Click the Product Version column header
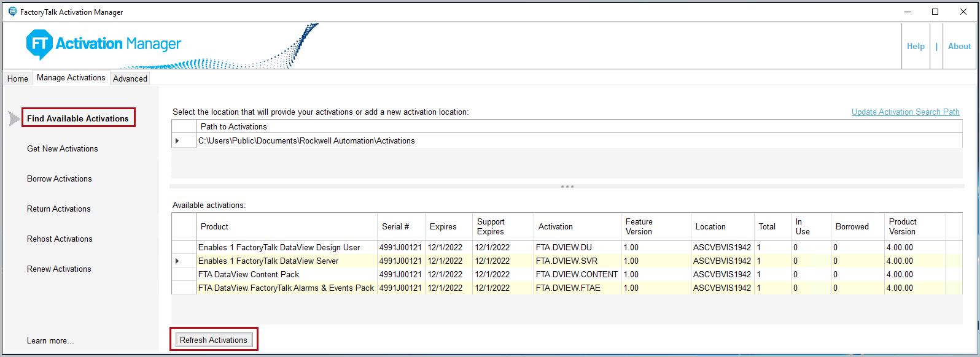Viewport: 980px width, 357px height. pyautogui.click(x=915, y=226)
